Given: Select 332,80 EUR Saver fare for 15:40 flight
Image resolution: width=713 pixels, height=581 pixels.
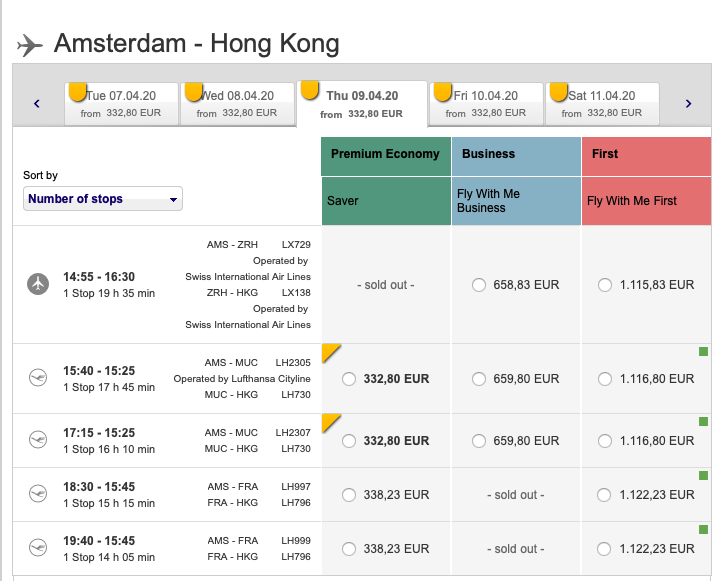Looking at the screenshot, I should click(349, 379).
